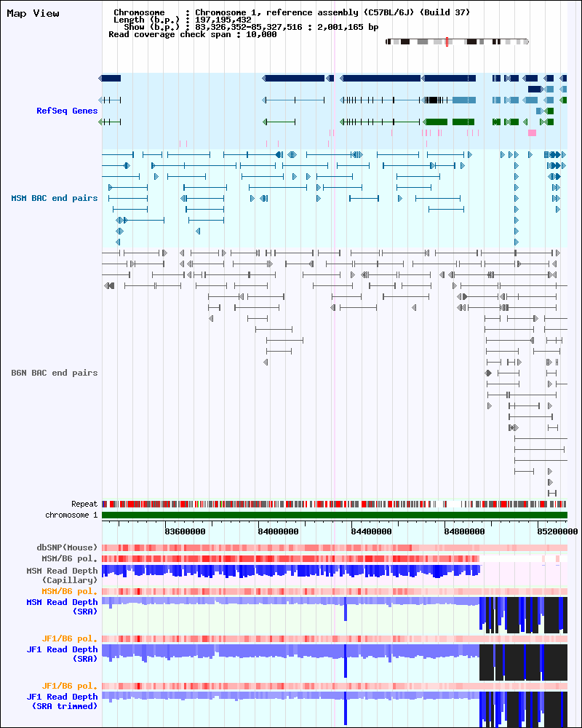This screenshot has height=728, width=582.
Task: Click the red position marker on chromosome ideogram
Action: [x=447, y=41]
